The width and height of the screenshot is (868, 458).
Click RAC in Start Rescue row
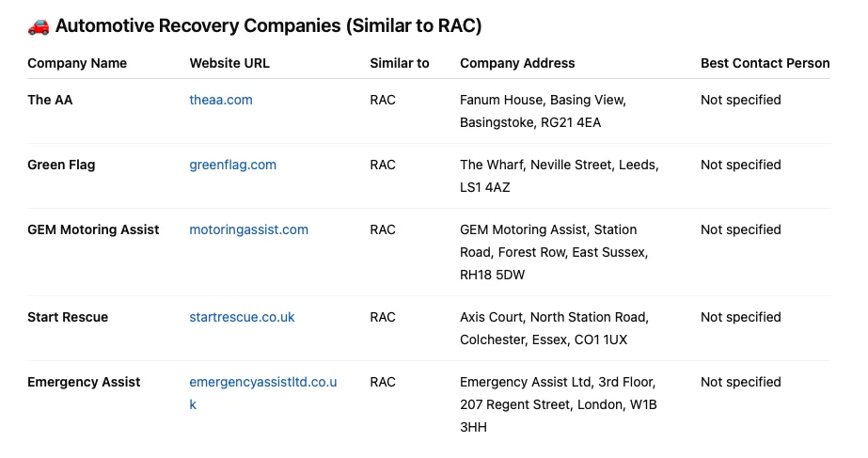(x=383, y=317)
